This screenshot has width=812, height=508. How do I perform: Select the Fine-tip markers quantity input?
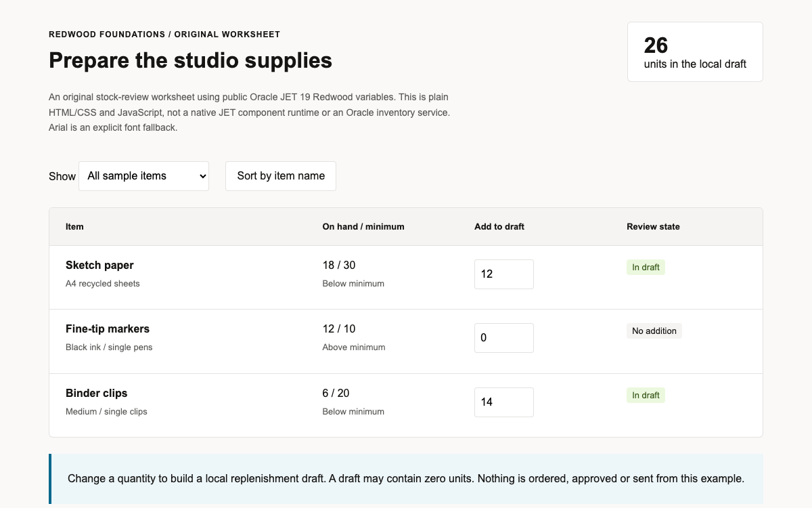coord(504,338)
